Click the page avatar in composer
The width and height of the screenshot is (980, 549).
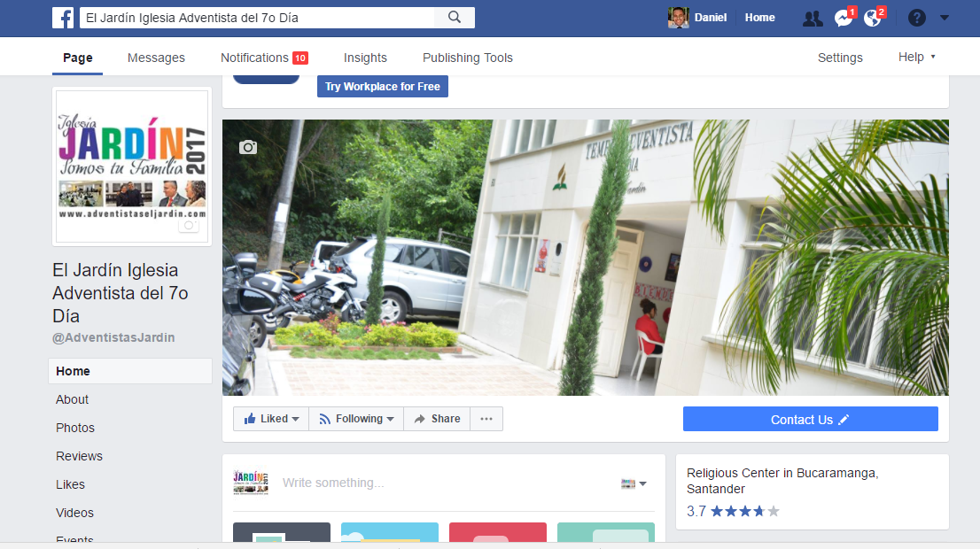251,483
